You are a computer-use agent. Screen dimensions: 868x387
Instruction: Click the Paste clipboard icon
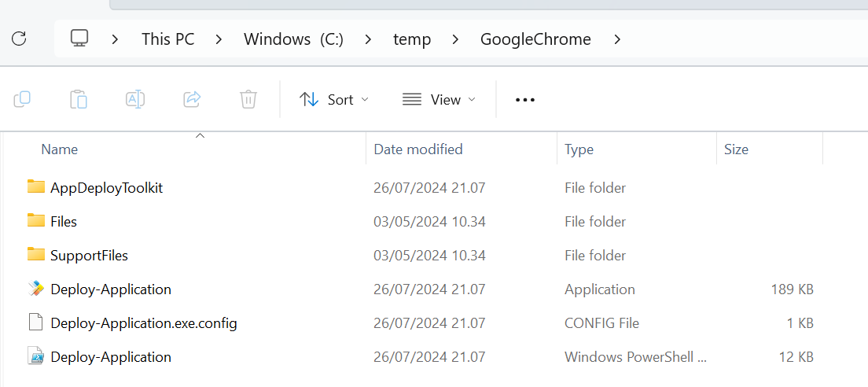[x=79, y=99]
